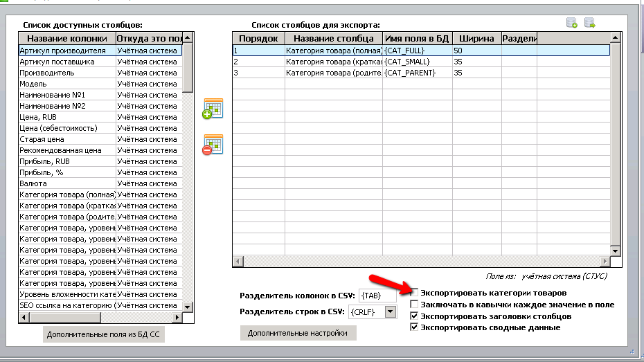644x362 pixels.
Task: Select 'Цена (себестоимость)' row
Action: [x=100, y=128]
